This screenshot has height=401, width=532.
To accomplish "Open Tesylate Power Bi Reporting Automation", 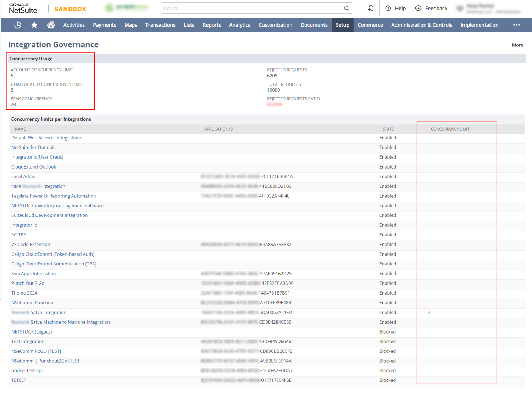I will pos(54,196).
